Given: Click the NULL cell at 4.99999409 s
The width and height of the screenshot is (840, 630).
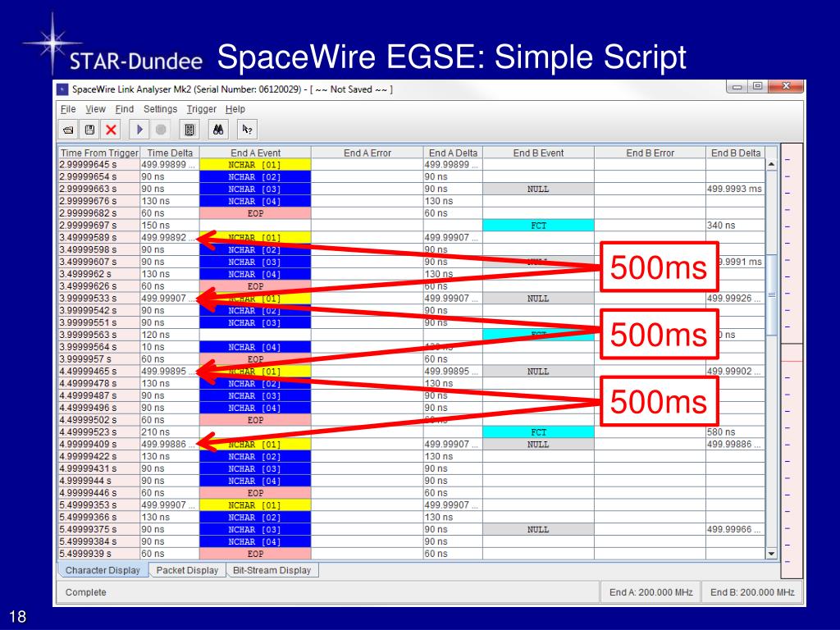Looking at the screenshot, I should point(538,445).
